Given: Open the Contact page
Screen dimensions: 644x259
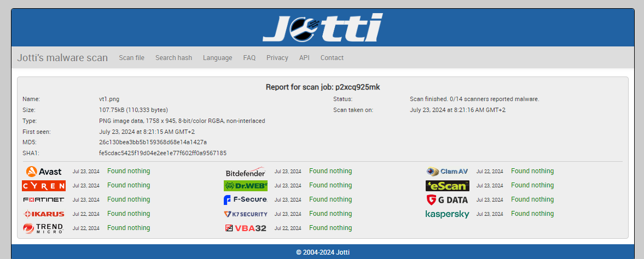Looking at the screenshot, I should pyautogui.click(x=332, y=58).
